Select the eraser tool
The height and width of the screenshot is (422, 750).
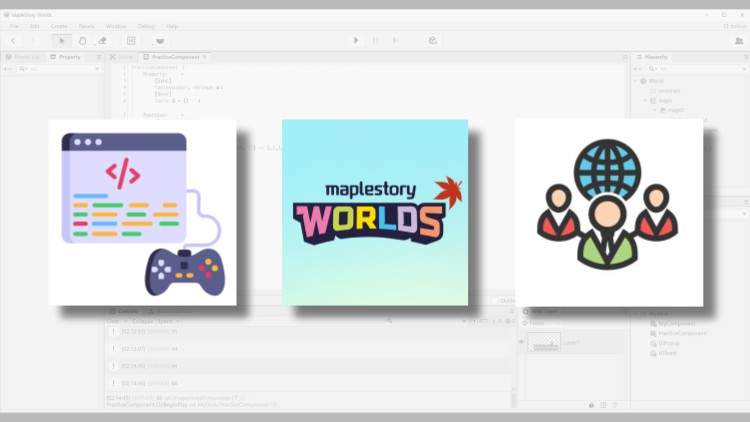click(x=102, y=41)
